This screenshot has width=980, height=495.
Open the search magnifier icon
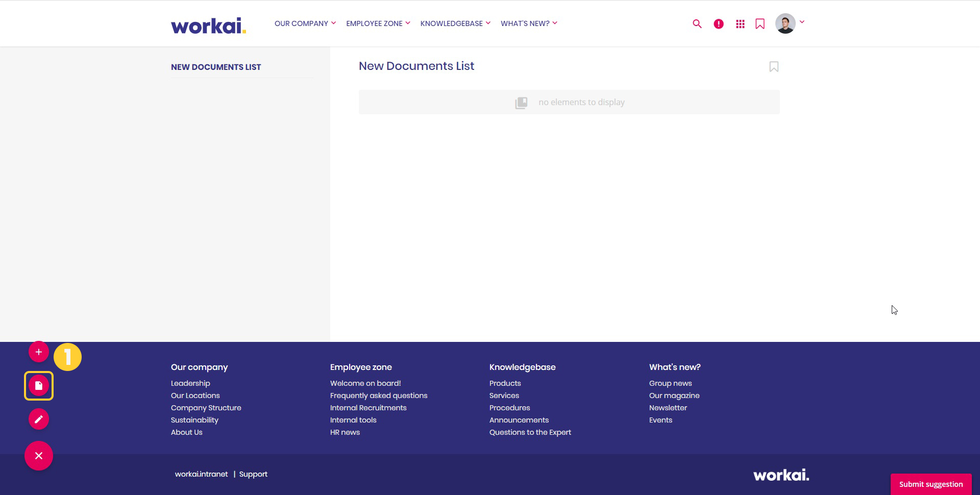(x=697, y=23)
